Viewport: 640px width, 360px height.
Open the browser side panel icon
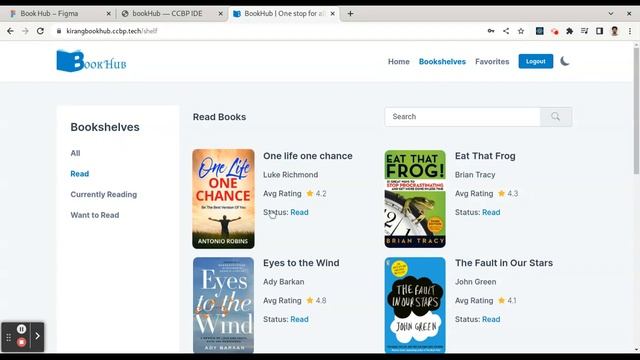(599, 31)
